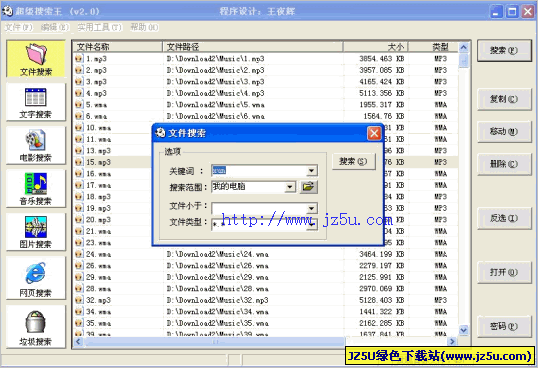Select file name 21.wma
This screenshot has height=368, width=538.
[x=98, y=231]
